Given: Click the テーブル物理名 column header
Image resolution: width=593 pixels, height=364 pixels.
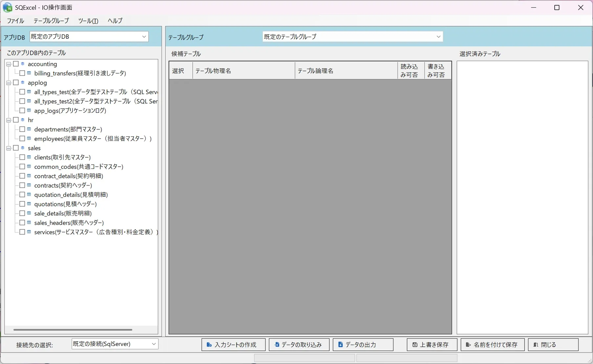Looking at the screenshot, I should 244,71.
